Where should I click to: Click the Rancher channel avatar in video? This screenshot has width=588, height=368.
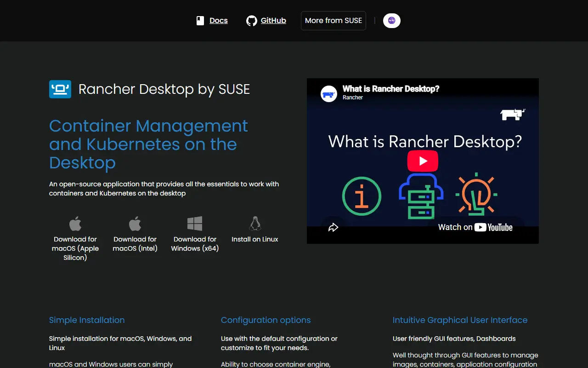coord(329,94)
